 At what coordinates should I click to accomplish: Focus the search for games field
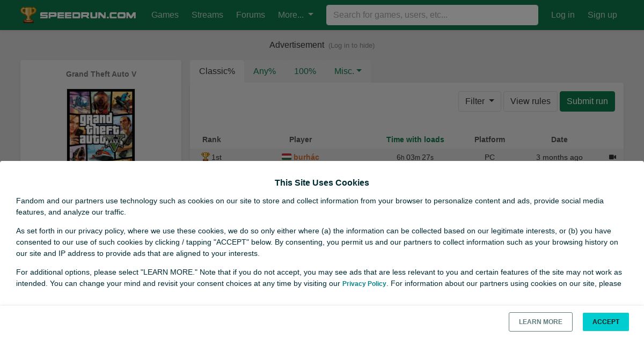(x=432, y=15)
